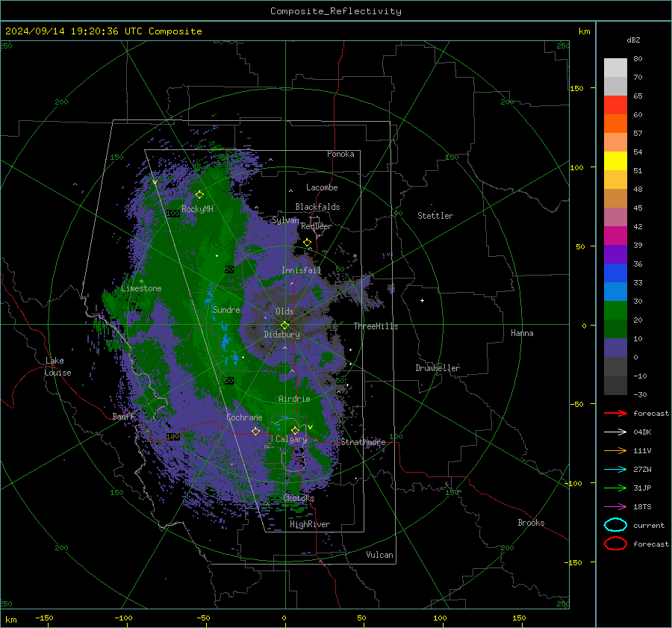Click the purple 36–39 dBZ legend swatch

615,255
